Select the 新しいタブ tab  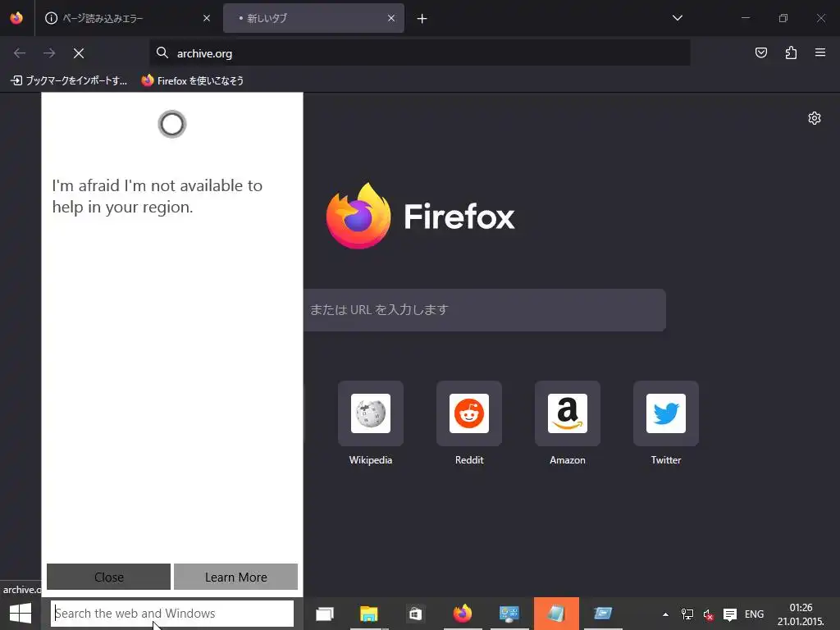(x=313, y=18)
